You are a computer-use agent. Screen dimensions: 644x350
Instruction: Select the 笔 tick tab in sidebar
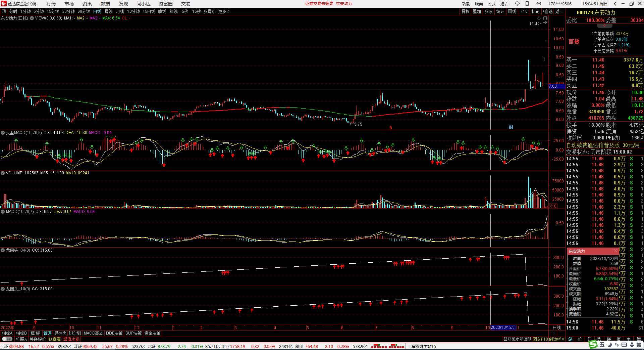point(571,339)
